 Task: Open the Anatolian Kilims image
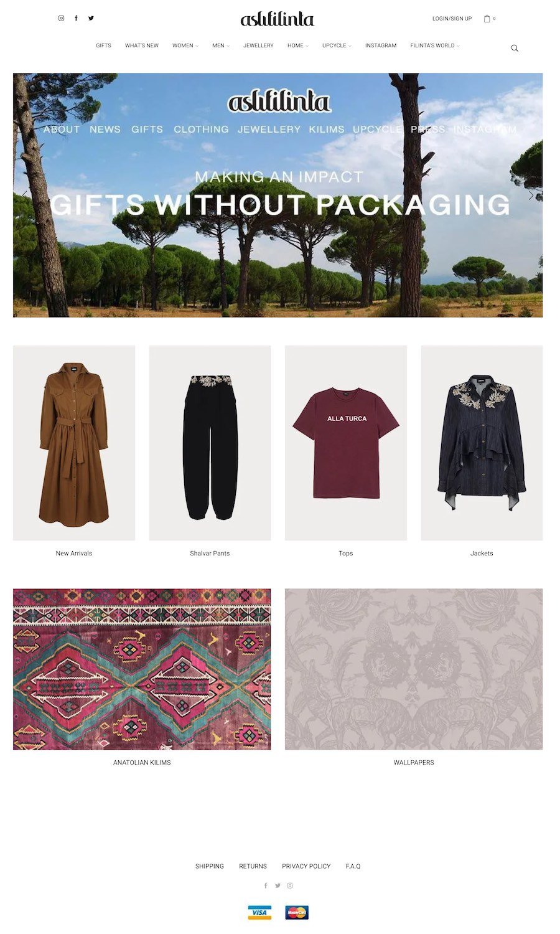point(142,669)
